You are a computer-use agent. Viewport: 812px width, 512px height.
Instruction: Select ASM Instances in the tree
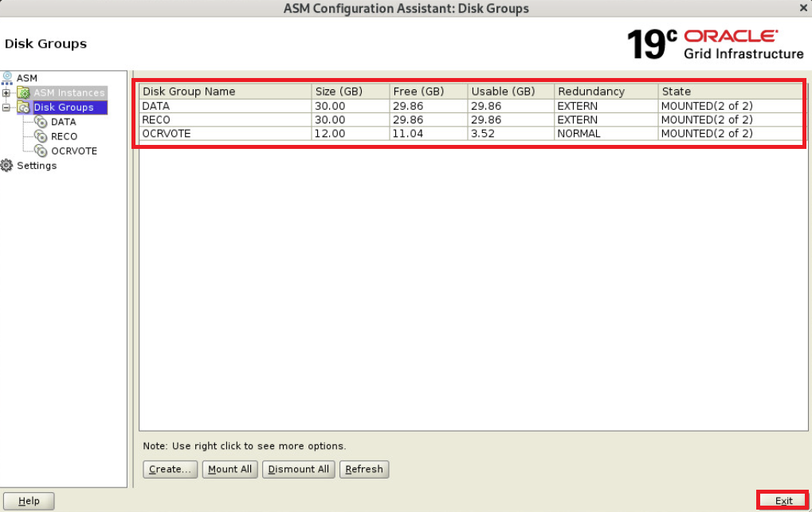[69, 92]
